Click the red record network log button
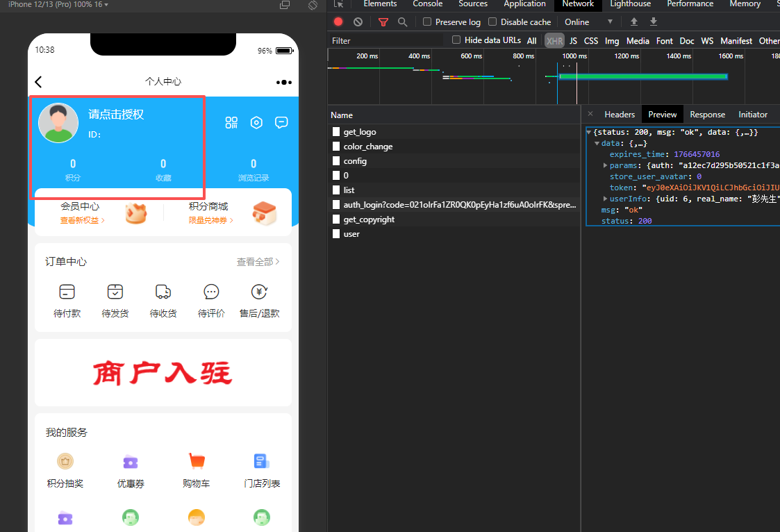This screenshot has height=532, width=780. 338,22
